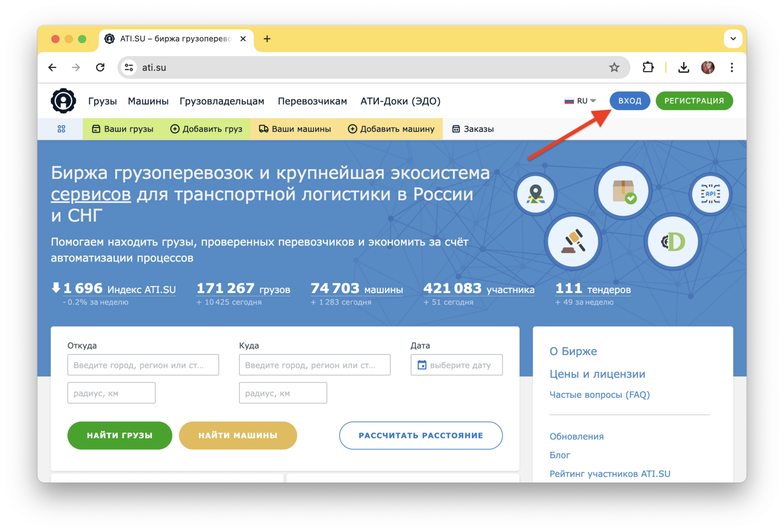Click the browser forward arrow

[x=76, y=68]
